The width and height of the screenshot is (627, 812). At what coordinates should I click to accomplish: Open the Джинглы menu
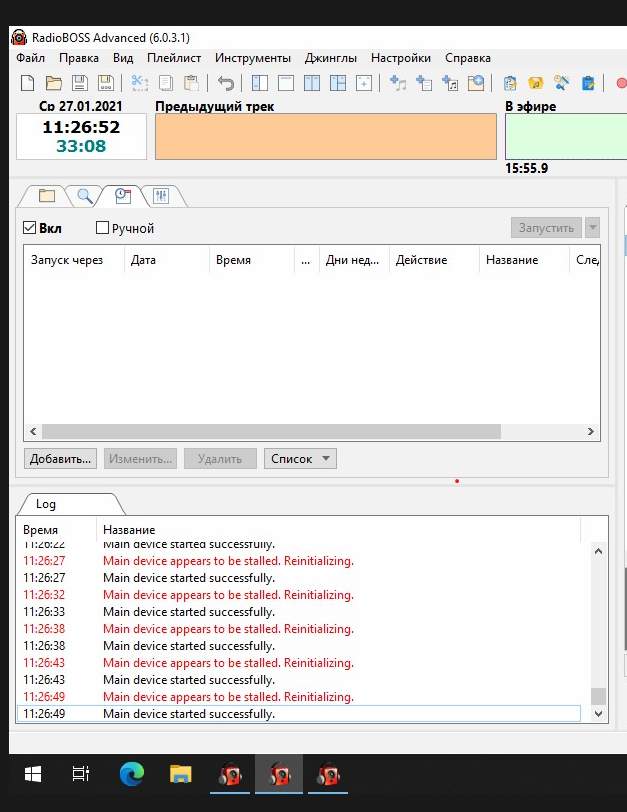(x=331, y=58)
